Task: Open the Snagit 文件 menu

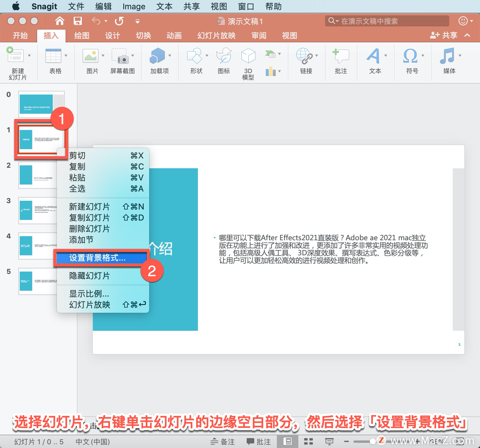Action: tap(76, 6)
